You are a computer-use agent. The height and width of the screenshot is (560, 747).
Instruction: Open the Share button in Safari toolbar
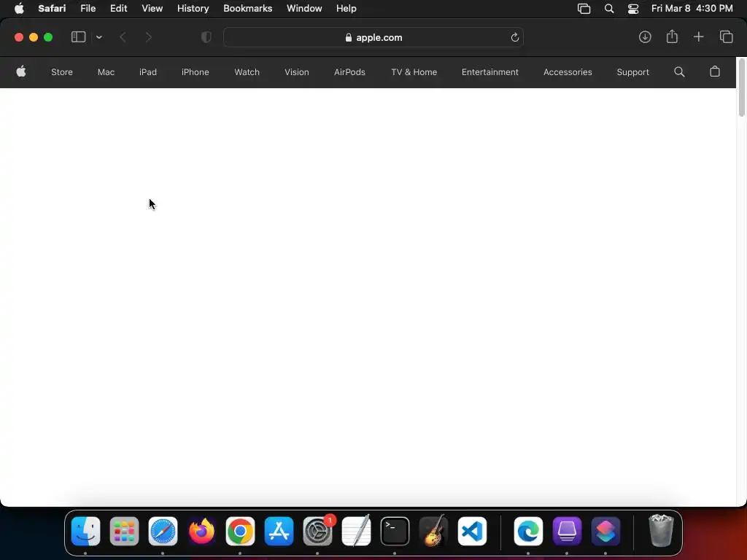(672, 36)
